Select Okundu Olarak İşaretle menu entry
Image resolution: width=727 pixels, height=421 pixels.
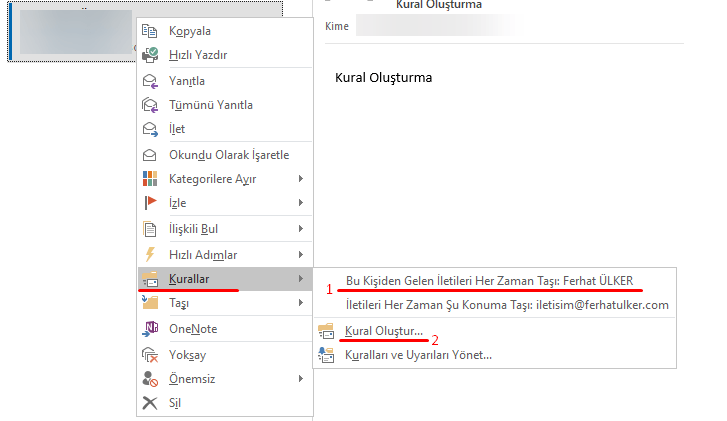point(229,155)
